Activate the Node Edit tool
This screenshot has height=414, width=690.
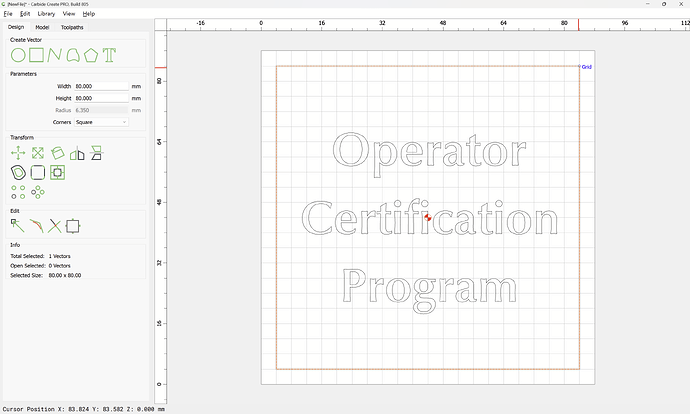[x=18, y=226]
